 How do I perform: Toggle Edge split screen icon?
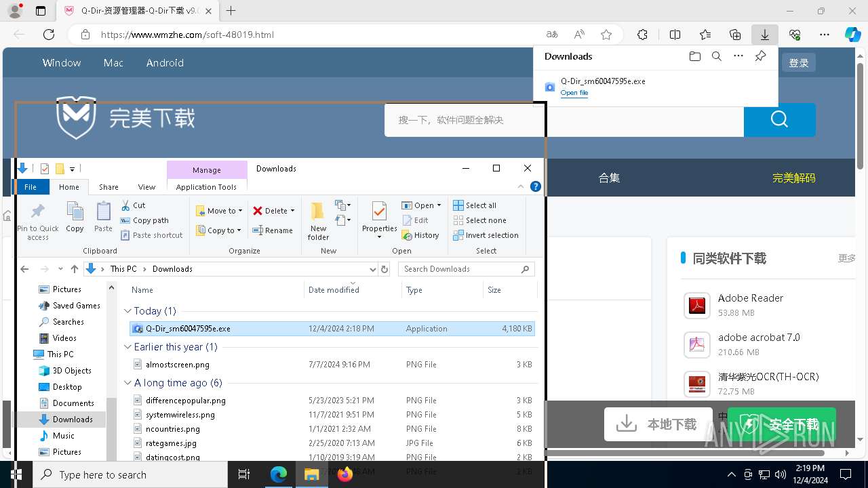(x=675, y=35)
